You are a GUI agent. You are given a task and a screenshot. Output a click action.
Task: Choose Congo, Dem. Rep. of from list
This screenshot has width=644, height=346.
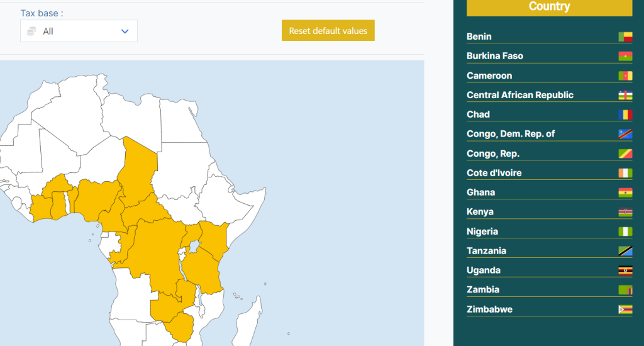pos(511,134)
